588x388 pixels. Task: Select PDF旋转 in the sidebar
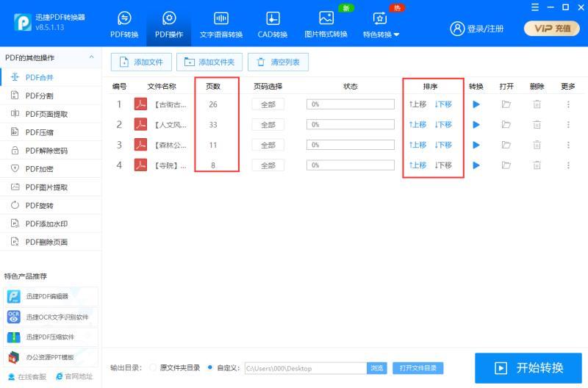(x=51, y=206)
